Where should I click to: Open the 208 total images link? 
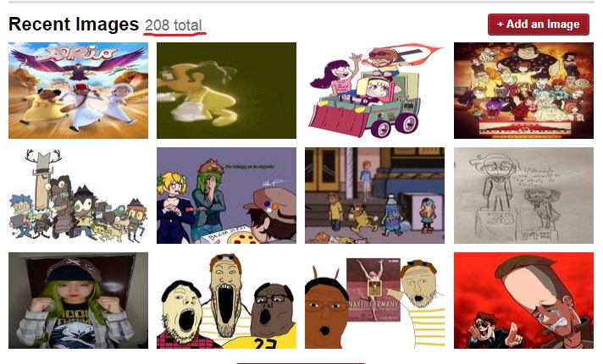(174, 25)
